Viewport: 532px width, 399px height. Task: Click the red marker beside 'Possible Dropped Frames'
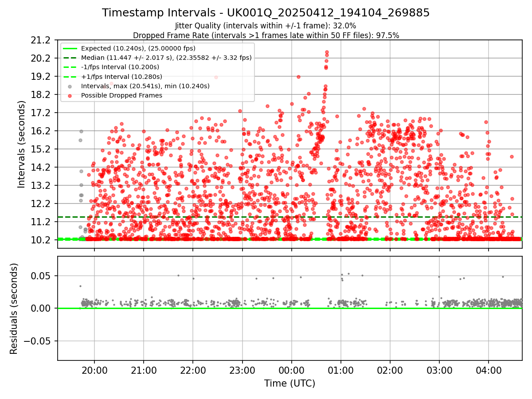coord(70,95)
